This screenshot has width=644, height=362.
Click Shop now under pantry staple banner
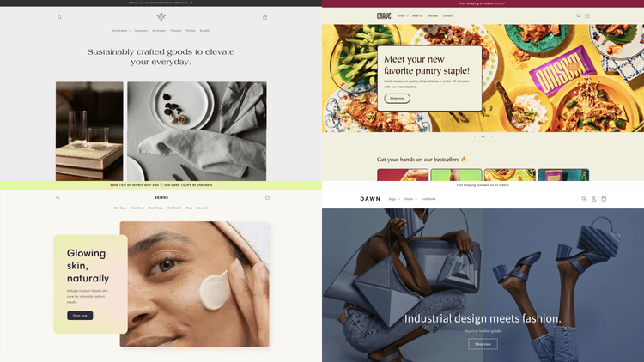(398, 99)
